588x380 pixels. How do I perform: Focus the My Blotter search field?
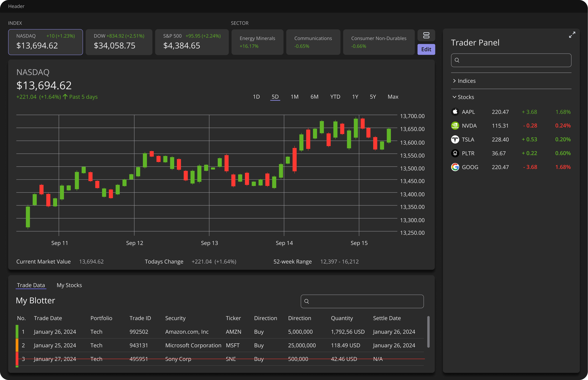pos(362,301)
